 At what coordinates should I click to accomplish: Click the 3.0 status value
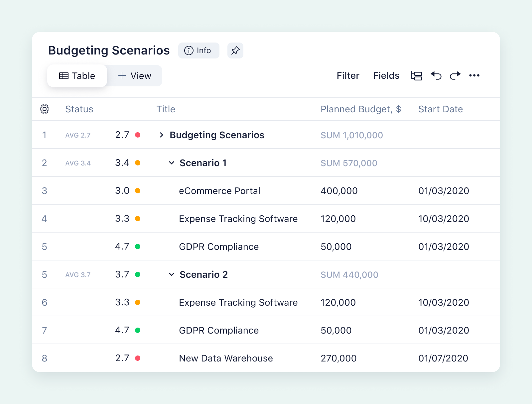(x=122, y=191)
